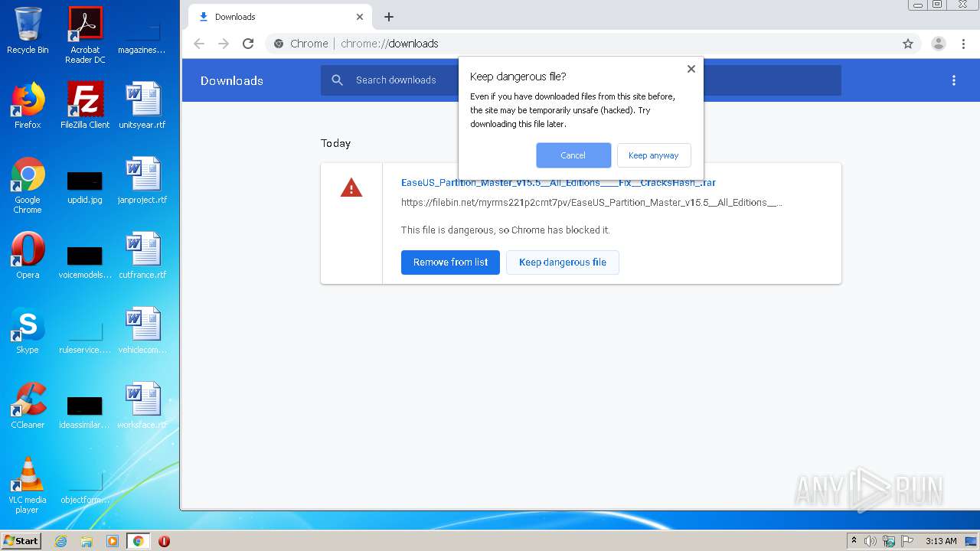Select the workstace.rtf document icon
This screenshot has width=980, height=551.
click(x=142, y=405)
